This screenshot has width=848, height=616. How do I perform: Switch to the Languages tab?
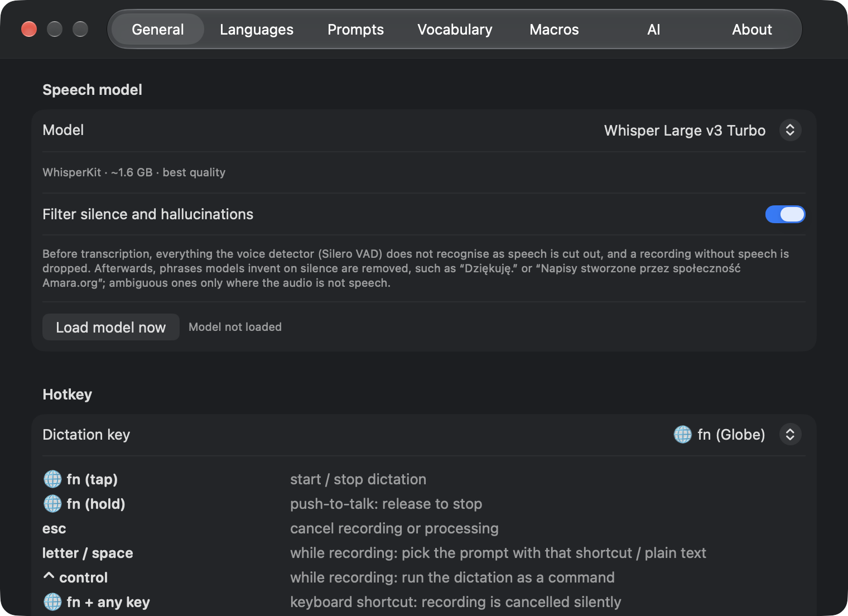pyautogui.click(x=257, y=30)
